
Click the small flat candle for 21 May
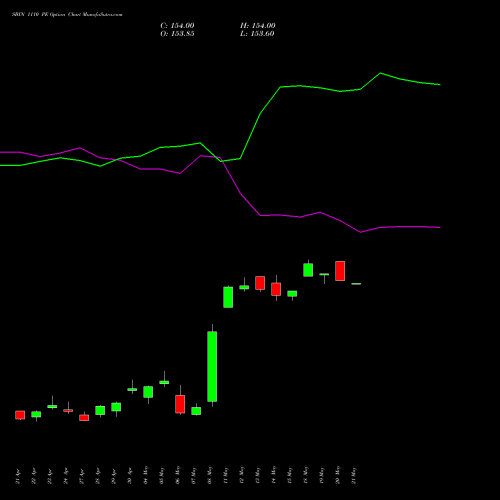356,284
